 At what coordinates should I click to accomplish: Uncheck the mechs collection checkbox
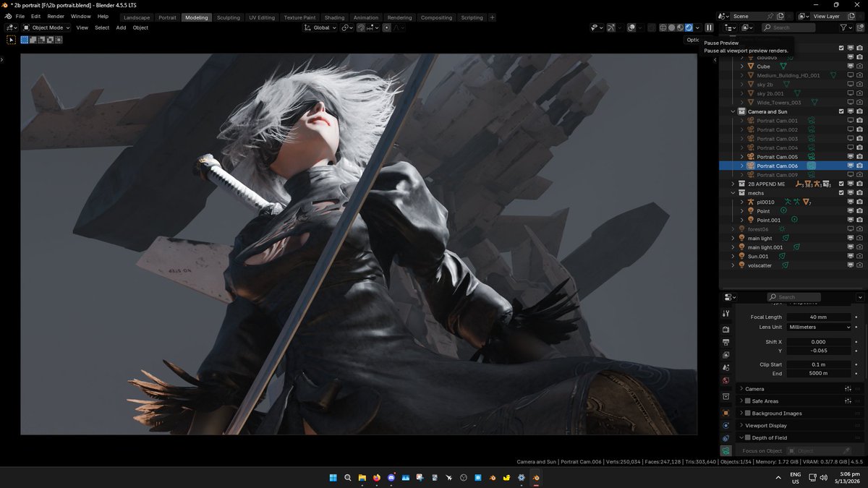coord(841,193)
